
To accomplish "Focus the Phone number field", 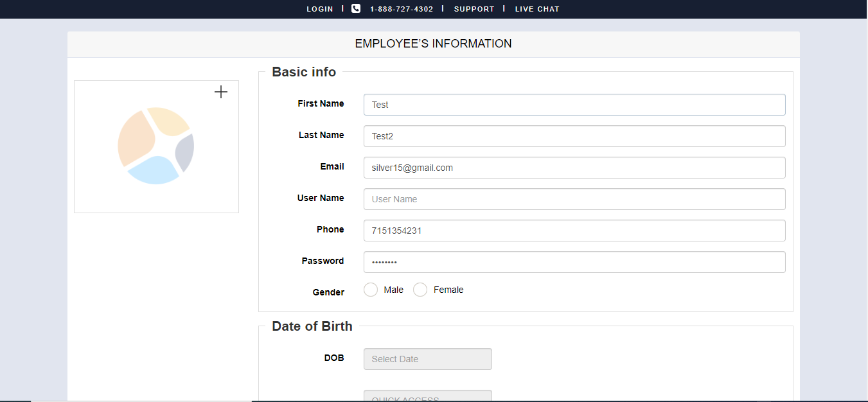I will point(574,231).
